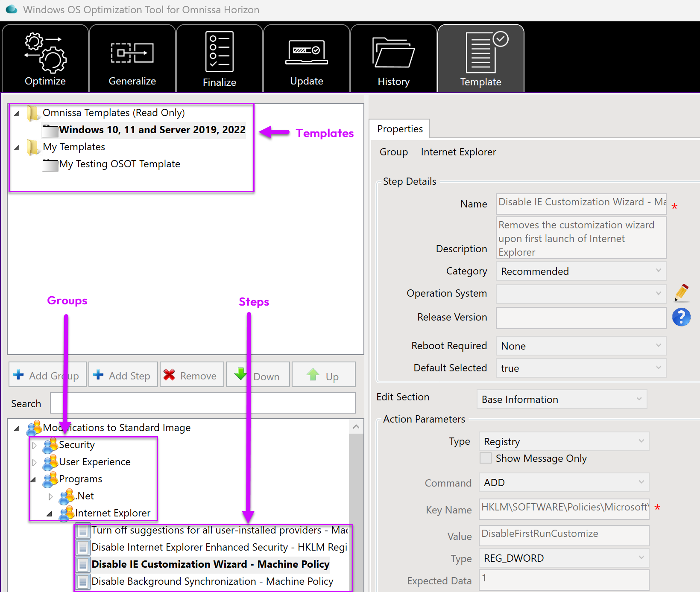Click the pencil edit icon
The height and width of the screenshot is (592, 700).
click(x=682, y=293)
